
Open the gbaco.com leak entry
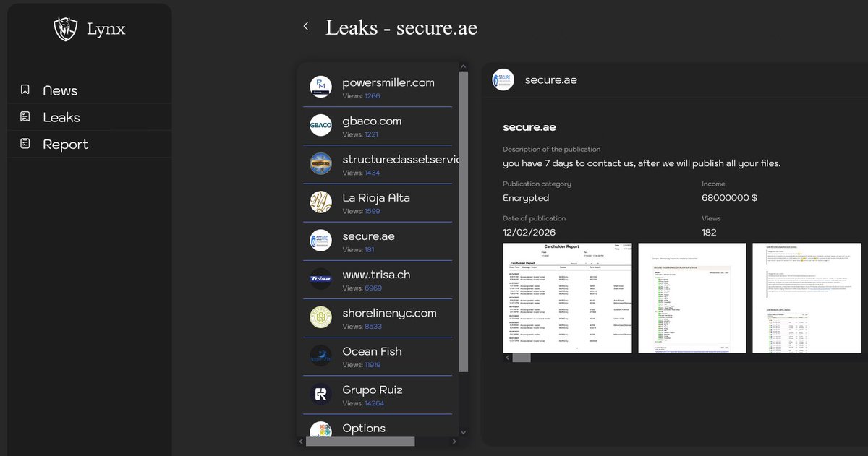(378, 126)
